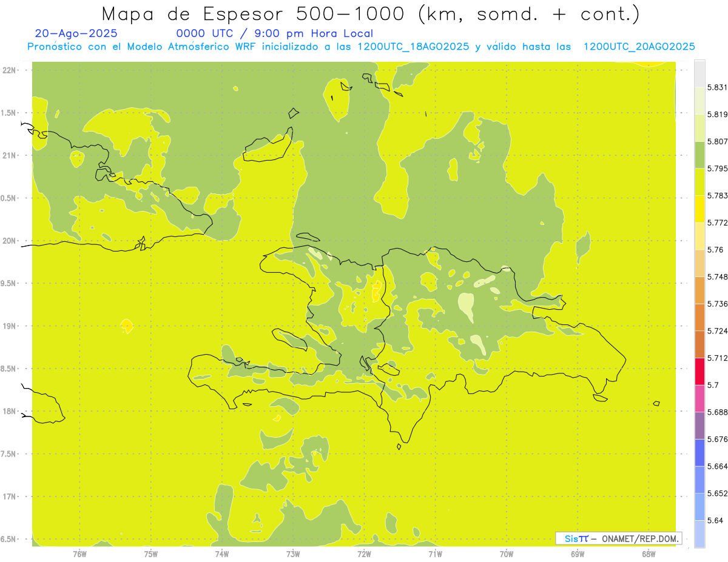Click the colorbar value '5.819'
Viewport: 728px width, 562px height.
(x=717, y=115)
